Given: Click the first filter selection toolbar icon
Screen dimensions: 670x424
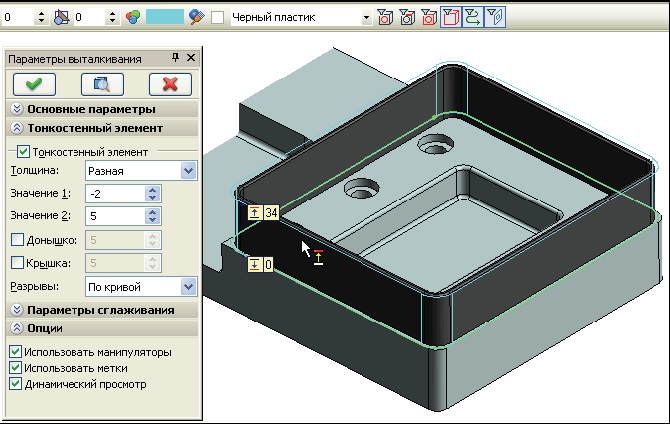Looking at the screenshot, I should pyautogui.click(x=385, y=17).
